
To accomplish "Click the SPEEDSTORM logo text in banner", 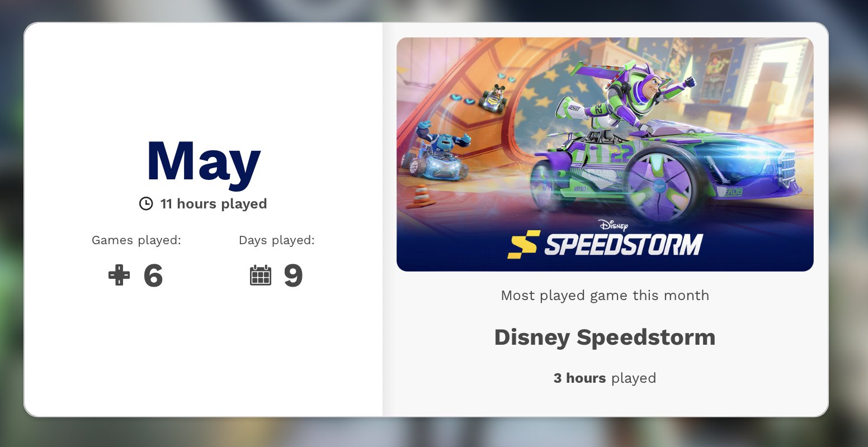I will 624,245.
